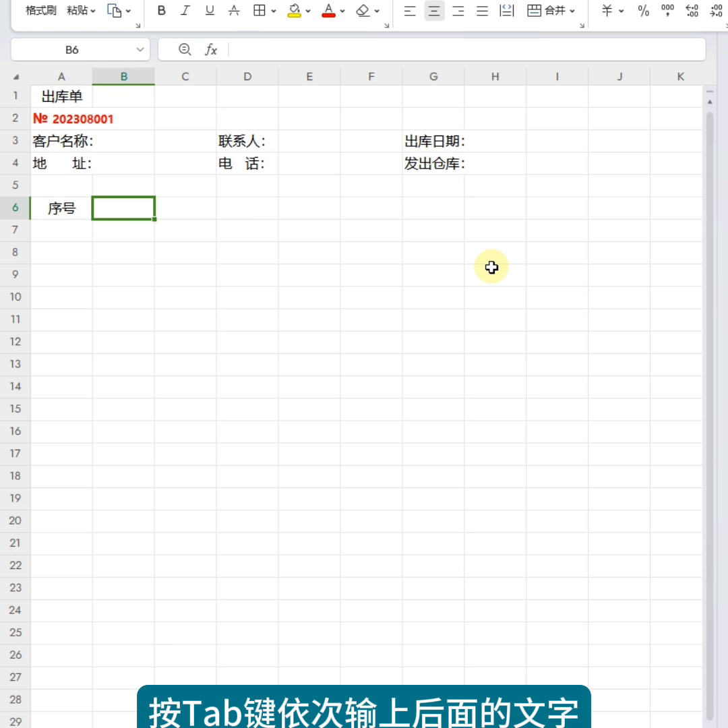
Task: Click the increase decimal places icon
Action: click(x=692, y=10)
